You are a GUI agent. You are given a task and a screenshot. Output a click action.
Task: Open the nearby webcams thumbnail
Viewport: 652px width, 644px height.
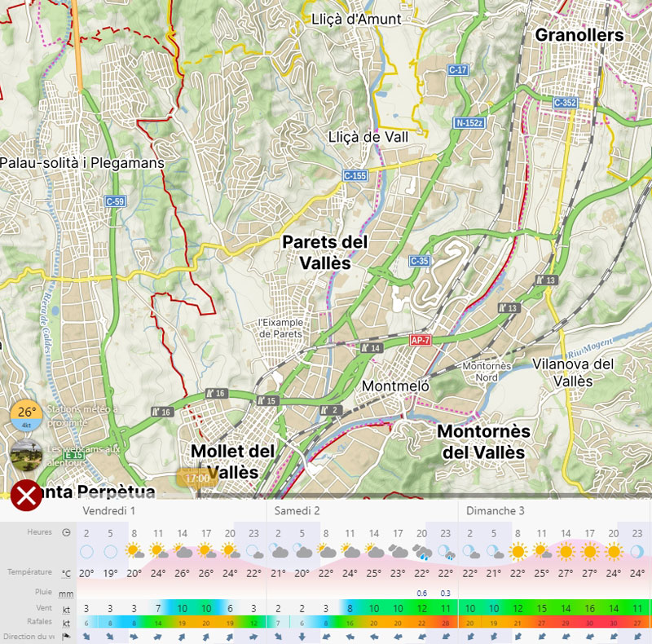[26, 456]
